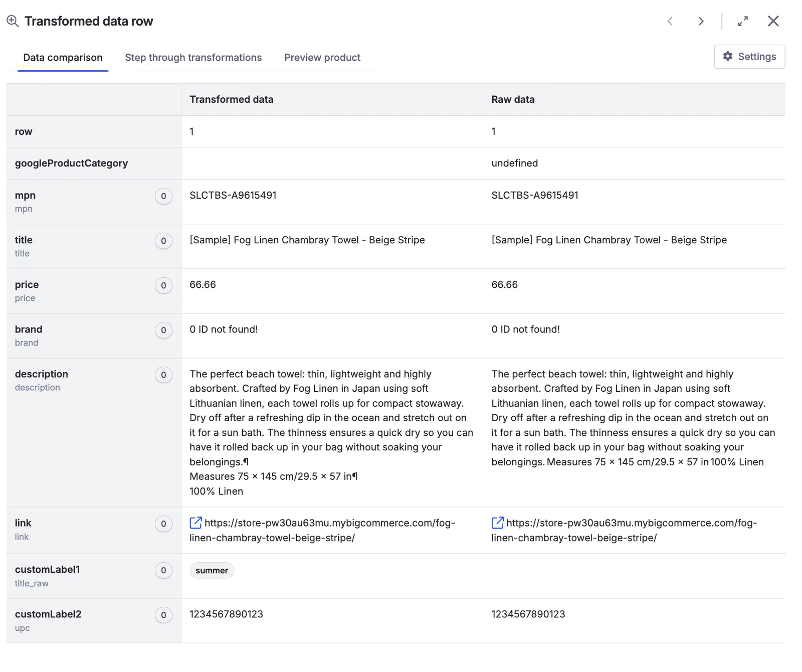Viewport: 802px width, 672px height.
Task: Click the googleProductCategory field label
Action: pyautogui.click(x=71, y=163)
